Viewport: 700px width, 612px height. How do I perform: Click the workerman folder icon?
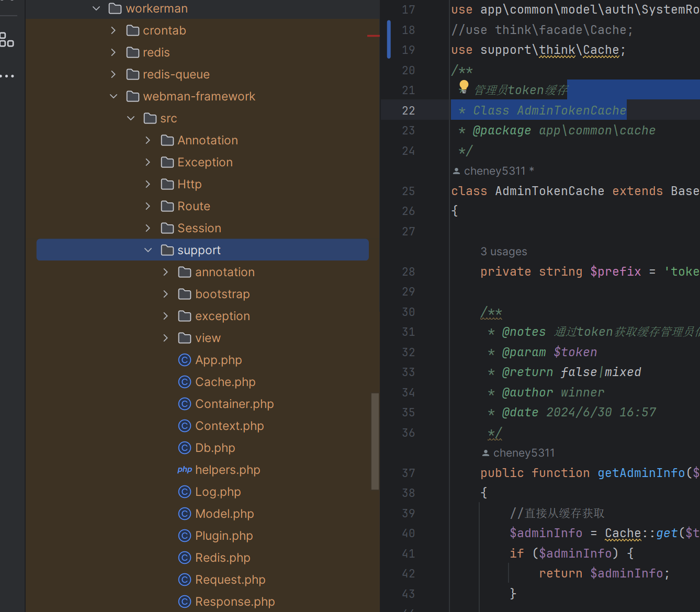pyautogui.click(x=115, y=8)
